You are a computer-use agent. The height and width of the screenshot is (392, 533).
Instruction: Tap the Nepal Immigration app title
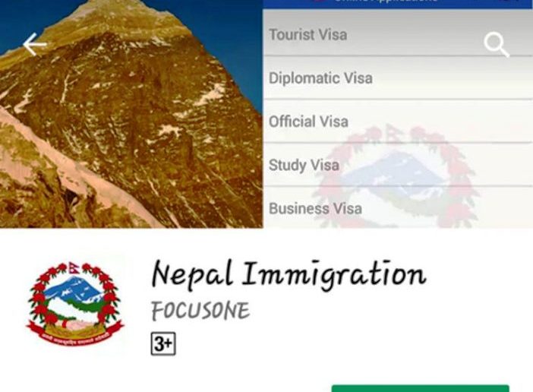289,275
